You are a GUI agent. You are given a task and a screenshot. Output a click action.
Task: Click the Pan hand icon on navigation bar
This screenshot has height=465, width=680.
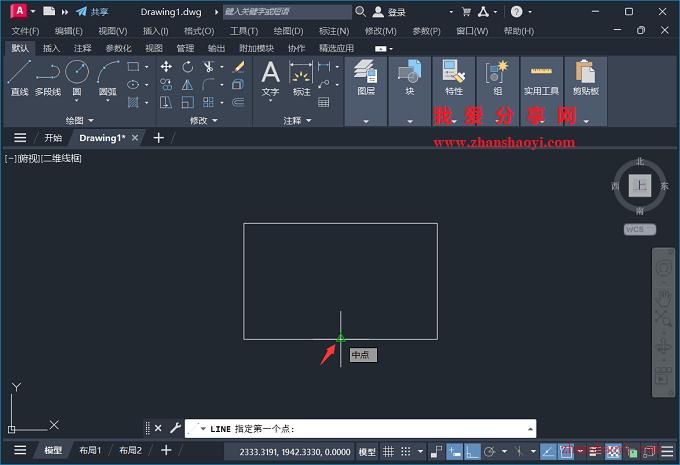point(663,298)
